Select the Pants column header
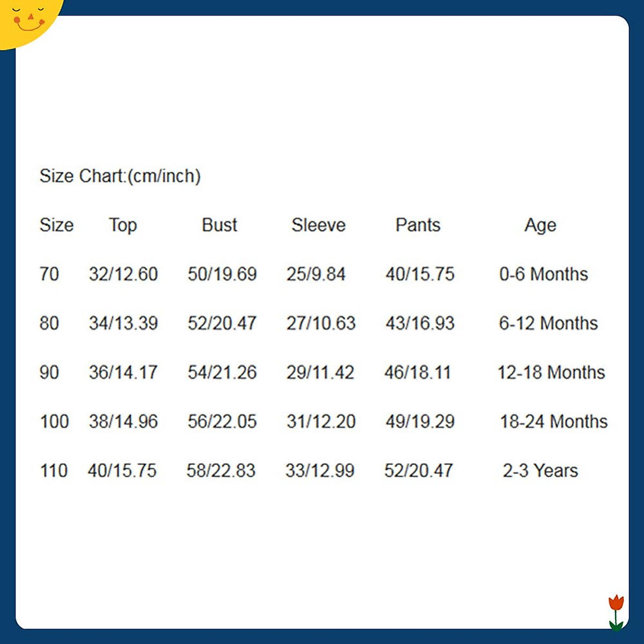Image resolution: width=644 pixels, height=644 pixels. (x=418, y=225)
